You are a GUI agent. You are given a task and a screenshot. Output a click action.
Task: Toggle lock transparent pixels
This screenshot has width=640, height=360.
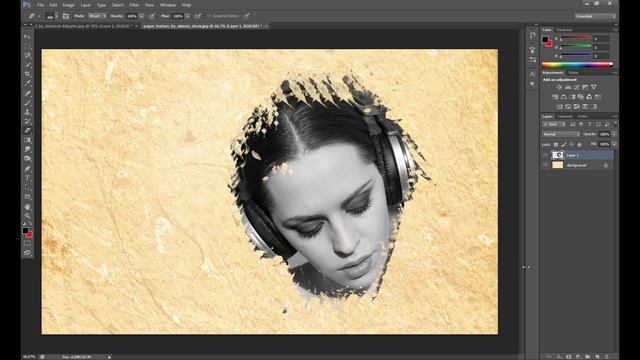pyautogui.click(x=556, y=144)
